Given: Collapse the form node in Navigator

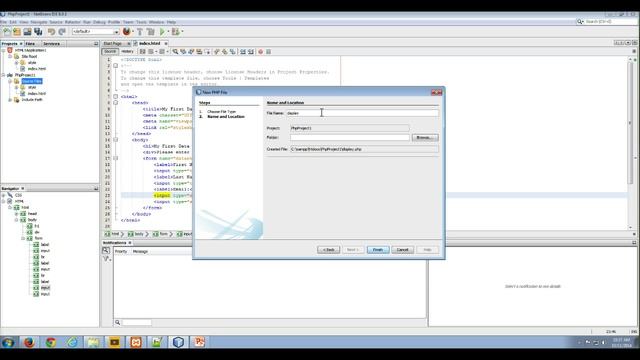Looking at the screenshot, I should (x=23, y=238).
